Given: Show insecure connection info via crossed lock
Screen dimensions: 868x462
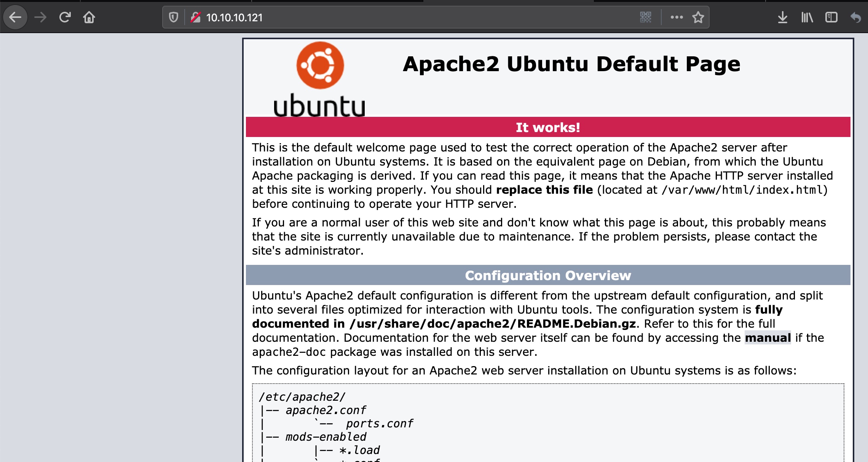Looking at the screenshot, I should click(196, 18).
